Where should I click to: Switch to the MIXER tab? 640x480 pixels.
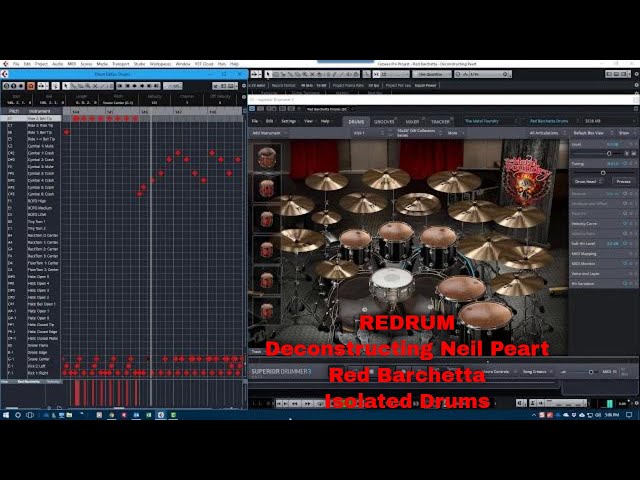pyautogui.click(x=412, y=122)
